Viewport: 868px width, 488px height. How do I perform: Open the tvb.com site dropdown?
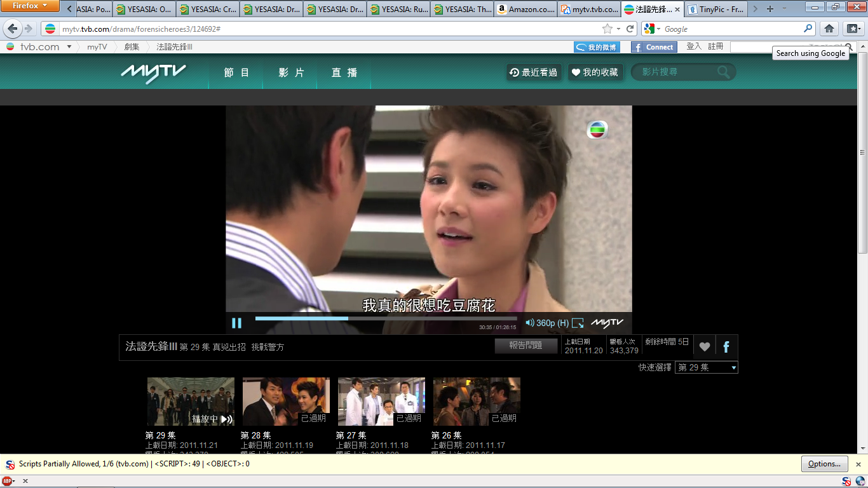click(x=69, y=47)
